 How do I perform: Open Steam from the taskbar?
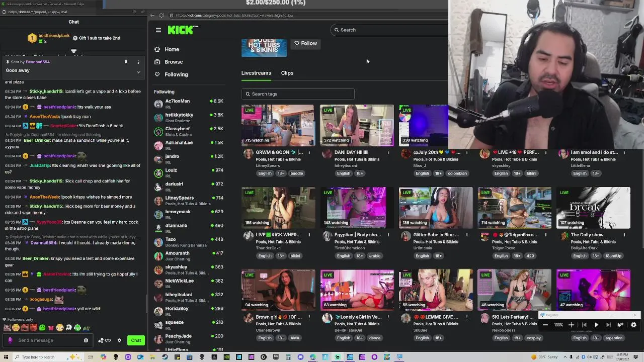[x=165, y=357]
